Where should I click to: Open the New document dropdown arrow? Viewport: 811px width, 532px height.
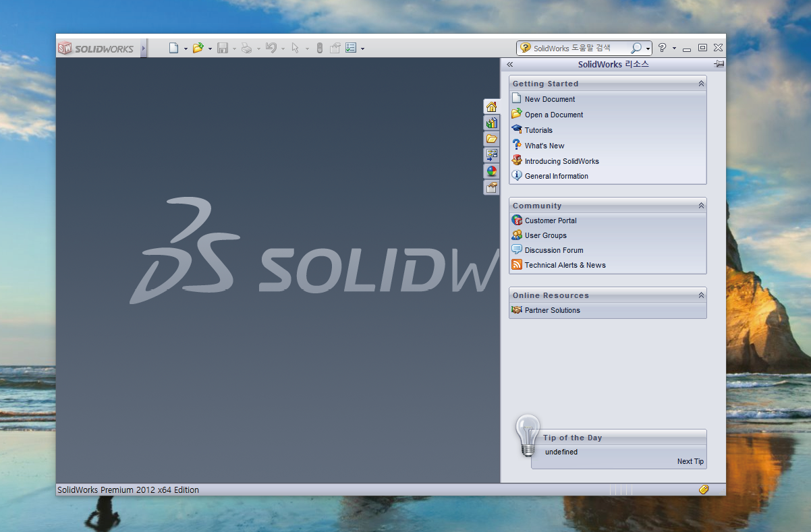186,49
